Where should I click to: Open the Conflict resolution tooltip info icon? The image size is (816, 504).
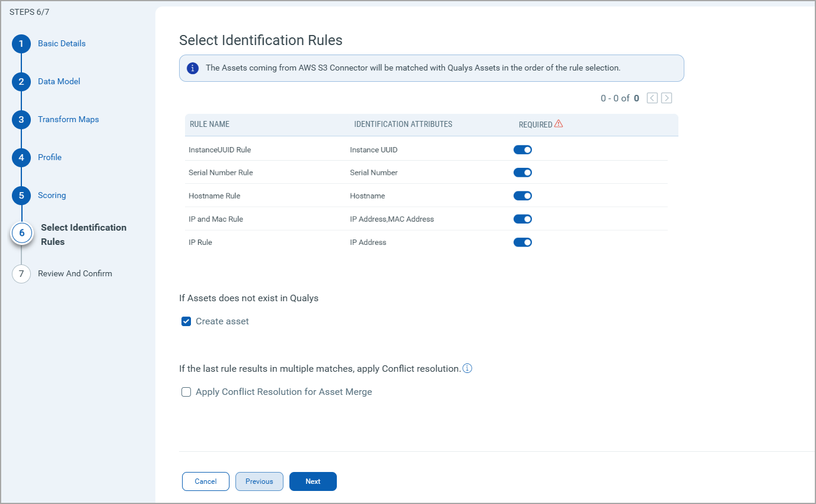pyautogui.click(x=467, y=368)
